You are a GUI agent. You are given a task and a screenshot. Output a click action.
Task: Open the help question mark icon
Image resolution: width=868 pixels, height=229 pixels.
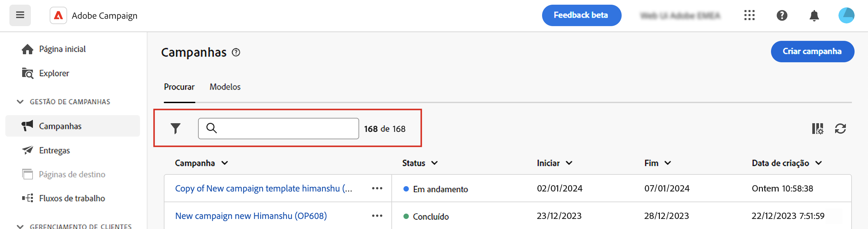tap(782, 15)
